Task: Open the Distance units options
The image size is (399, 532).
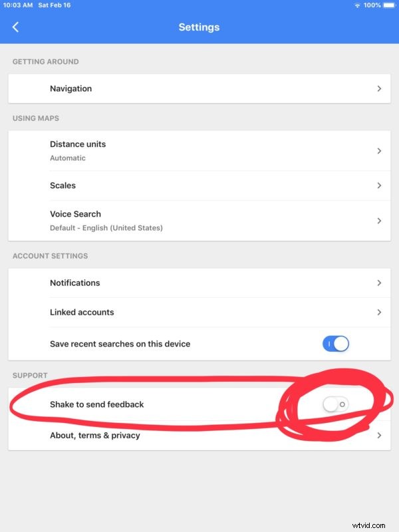Action: click(199, 150)
